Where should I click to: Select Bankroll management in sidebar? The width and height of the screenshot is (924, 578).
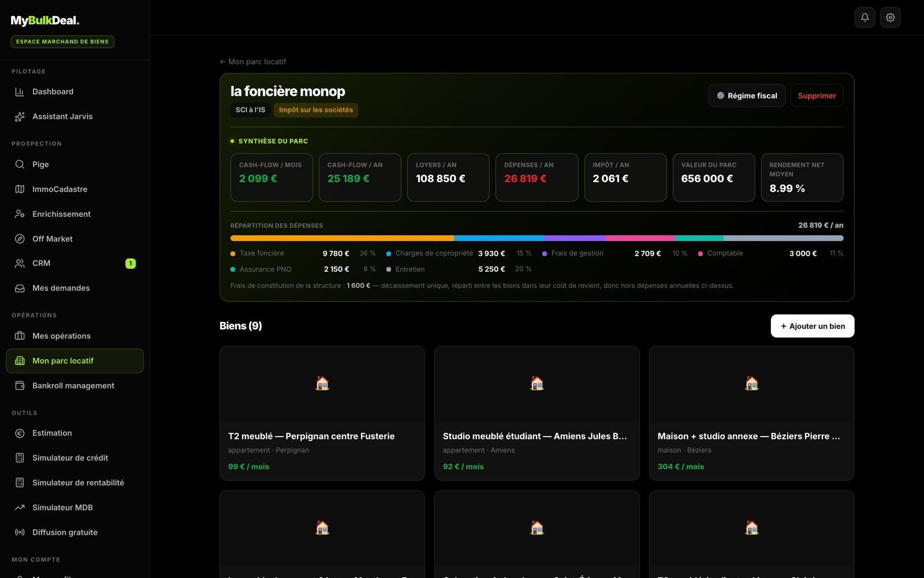[x=74, y=386]
